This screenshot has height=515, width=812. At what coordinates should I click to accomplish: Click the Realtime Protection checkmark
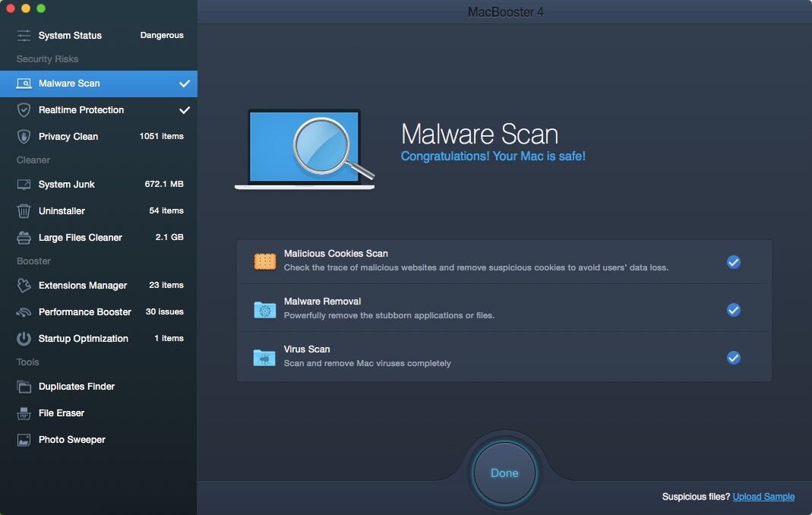(x=185, y=110)
